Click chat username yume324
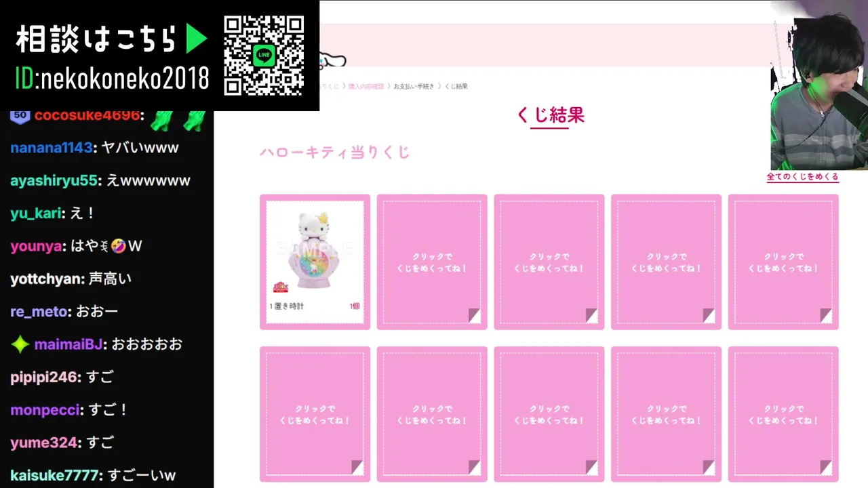The height and width of the screenshot is (488, 868). pyautogui.click(x=44, y=443)
